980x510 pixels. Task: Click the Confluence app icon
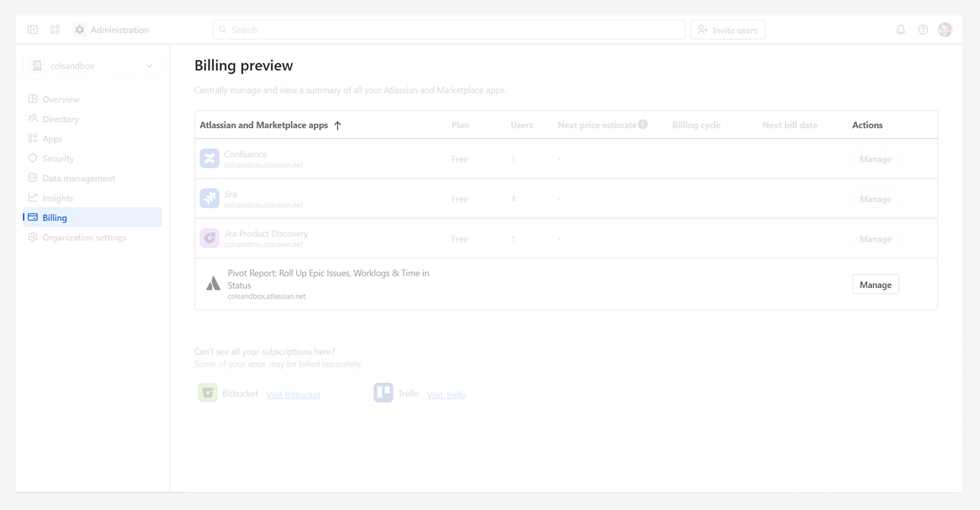tap(209, 159)
